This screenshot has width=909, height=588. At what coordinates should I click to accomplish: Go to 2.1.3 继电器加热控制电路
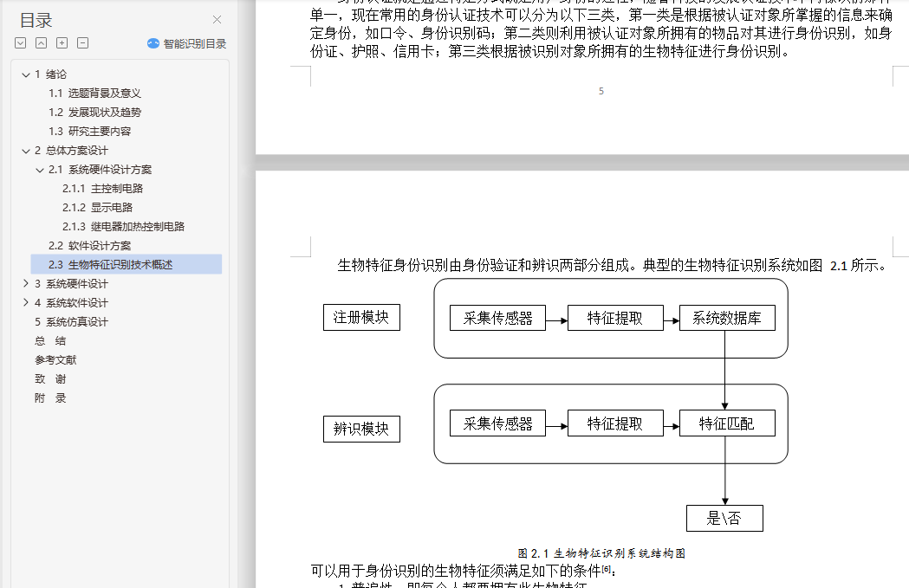click(x=123, y=227)
